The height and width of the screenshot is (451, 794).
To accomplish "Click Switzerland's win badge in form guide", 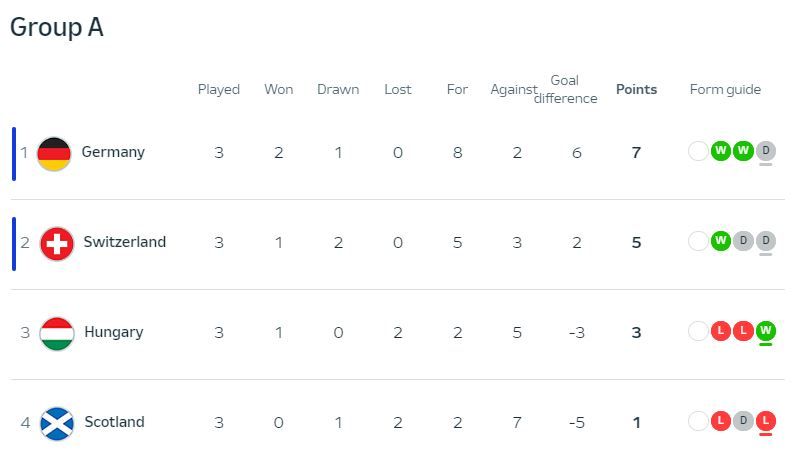I will [720, 242].
